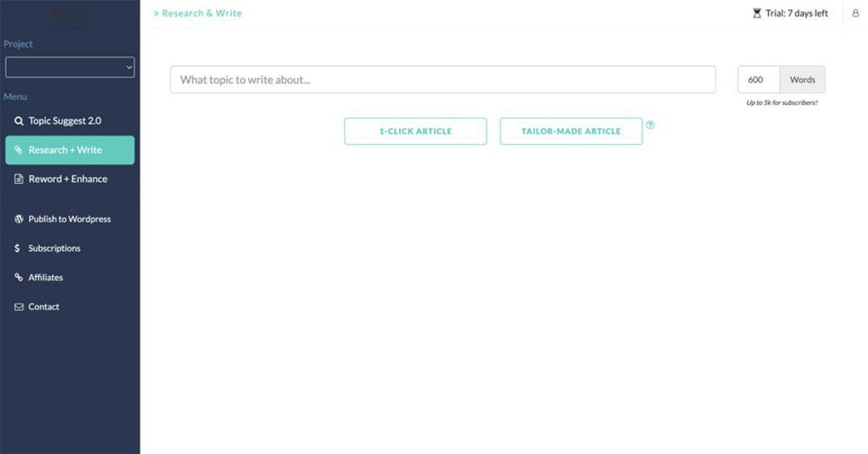Open the user account icon
Screen dimensions: 868x454
pyautogui.click(x=855, y=13)
